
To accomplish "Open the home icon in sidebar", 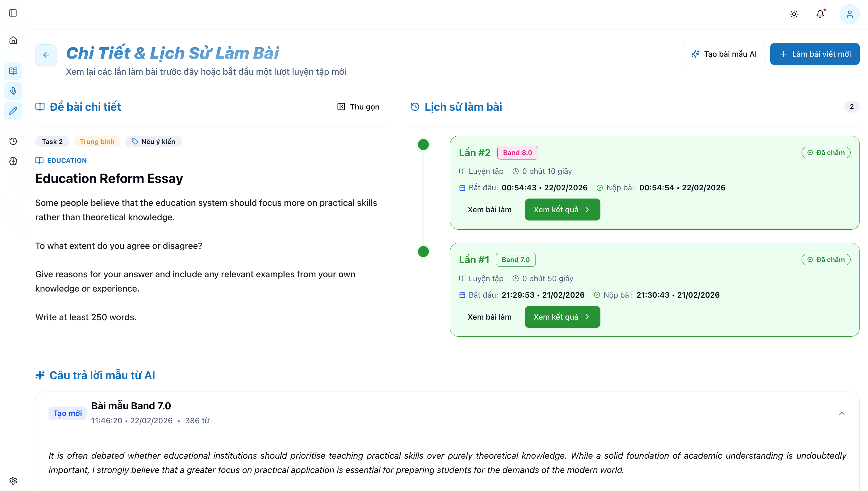I will tap(13, 40).
